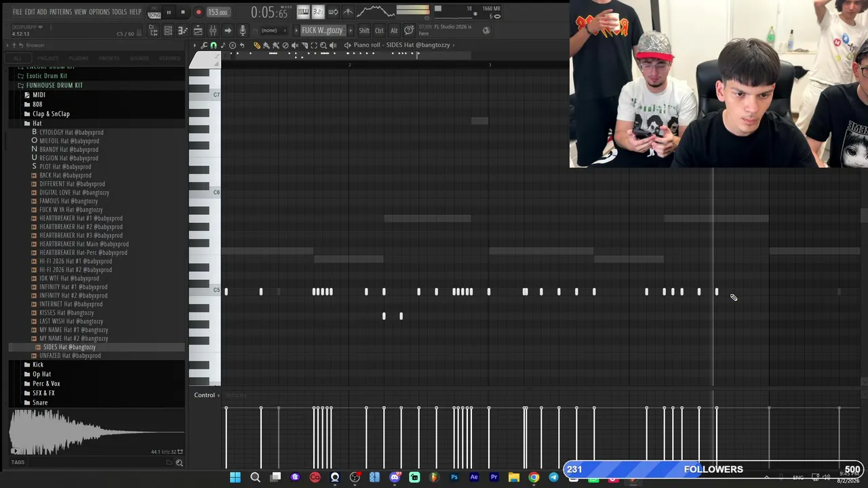Toggle the PAT/SONG mode switch
Viewport: 868px width, 488px height.
pyautogui.click(x=154, y=12)
